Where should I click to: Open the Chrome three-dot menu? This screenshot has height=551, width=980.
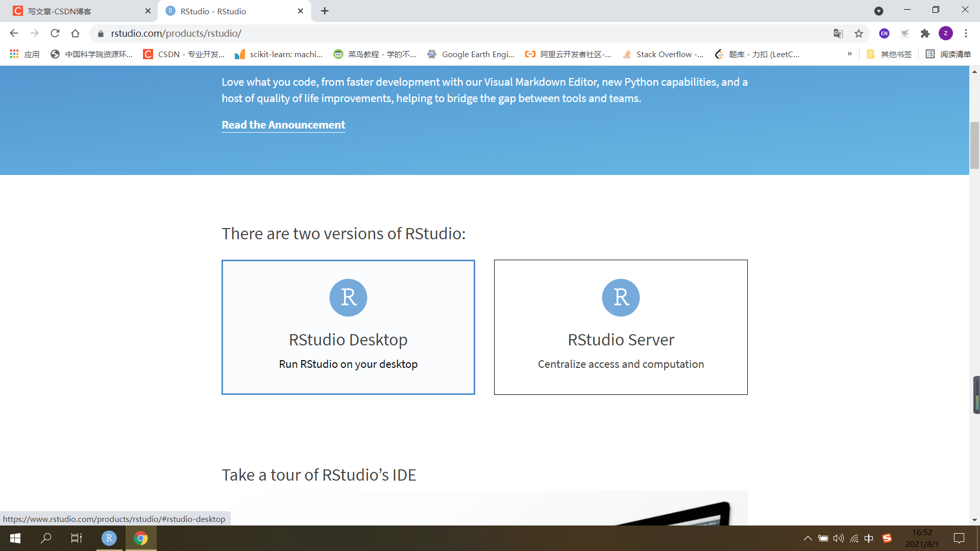click(x=966, y=33)
